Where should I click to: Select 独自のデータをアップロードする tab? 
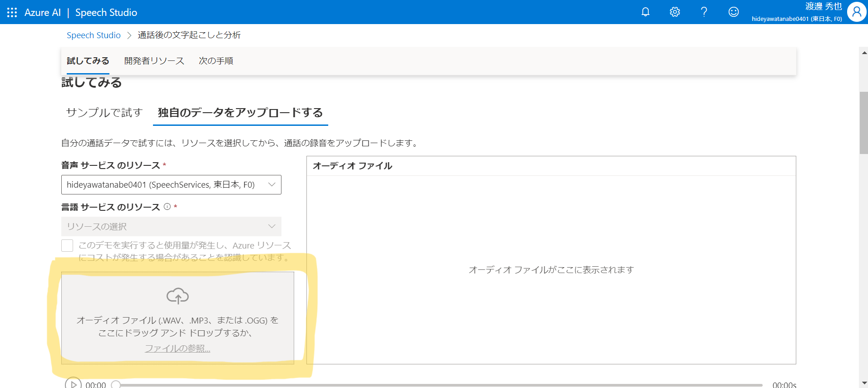(240, 113)
